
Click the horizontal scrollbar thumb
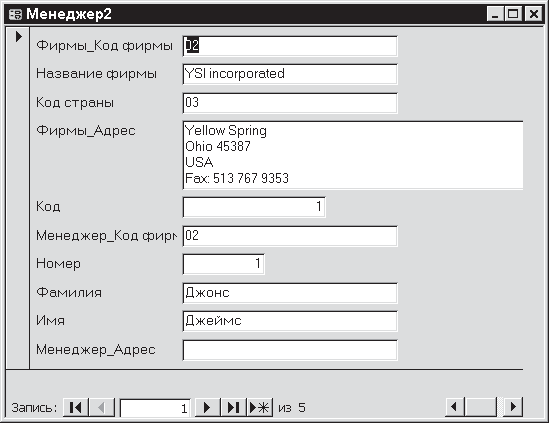pos(480,407)
